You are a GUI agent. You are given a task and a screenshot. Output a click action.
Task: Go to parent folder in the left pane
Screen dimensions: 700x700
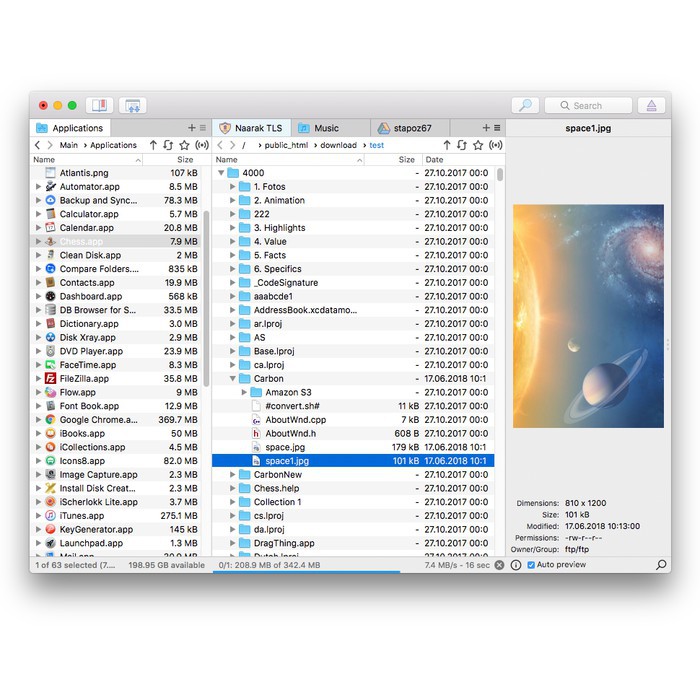pos(153,145)
